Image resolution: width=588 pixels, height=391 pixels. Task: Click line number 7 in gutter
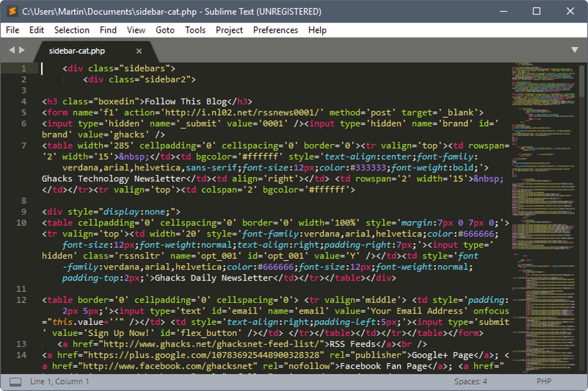[x=24, y=146]
